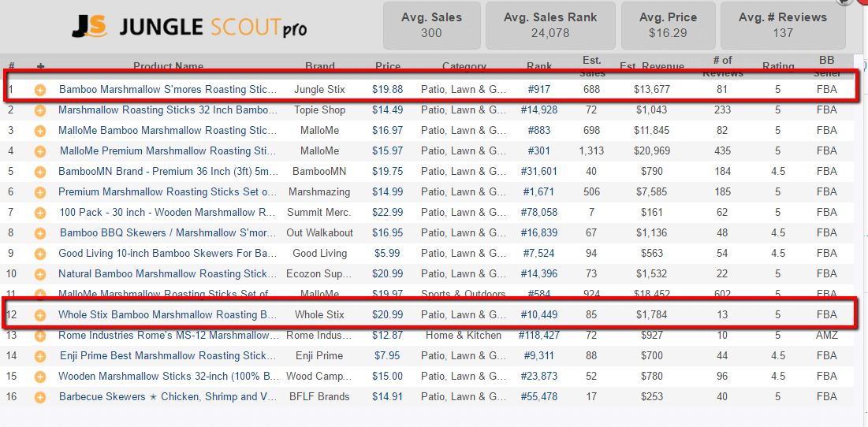The image size is (868, 427).
Task: Open Enji Prime Best Marshmallow Roasting link
Action: [168, 356]
